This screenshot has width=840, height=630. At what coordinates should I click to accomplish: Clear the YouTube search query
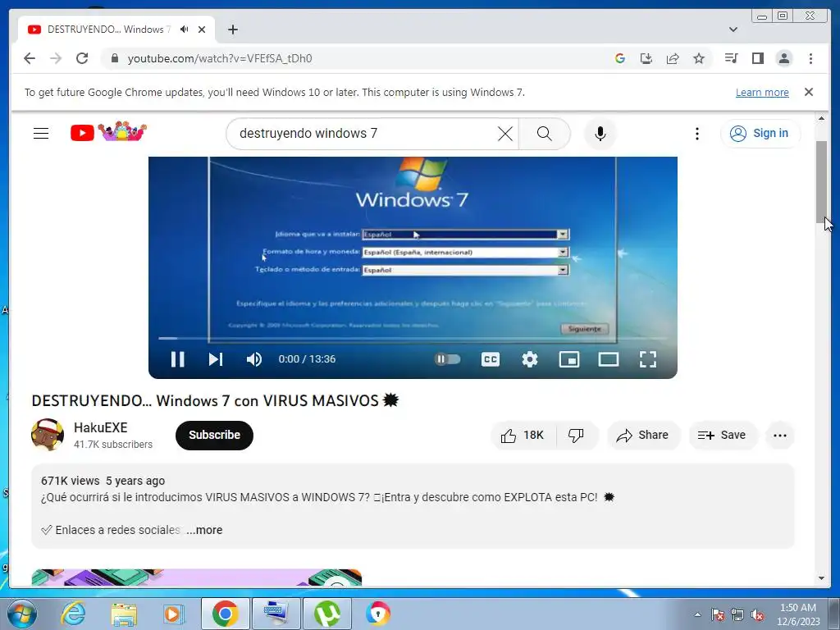pyautogui.click(x=505, y=134)
